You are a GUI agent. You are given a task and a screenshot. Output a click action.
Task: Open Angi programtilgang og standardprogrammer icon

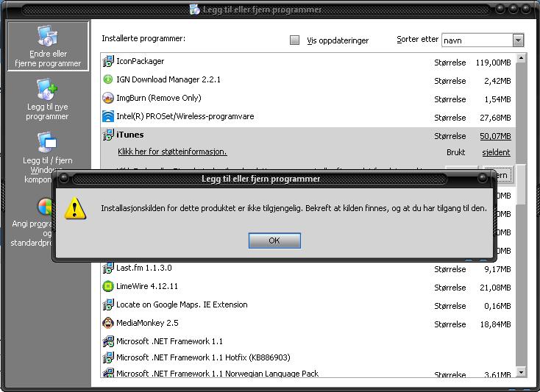pyautogui.click(x=45, y=207)
